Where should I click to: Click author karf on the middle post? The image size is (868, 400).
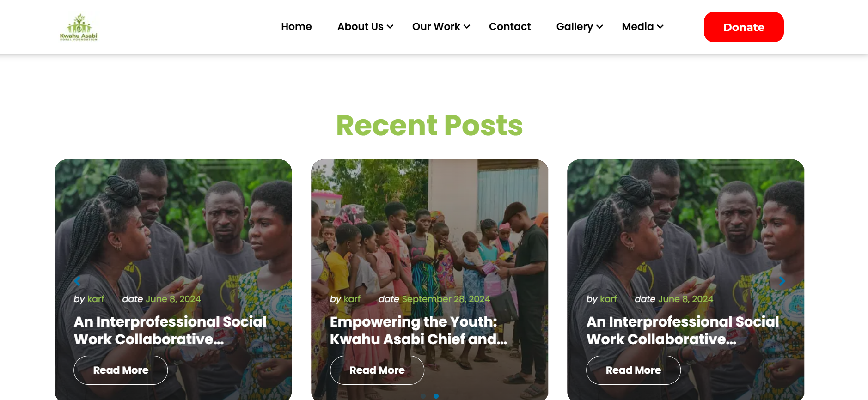click(352, 299)
